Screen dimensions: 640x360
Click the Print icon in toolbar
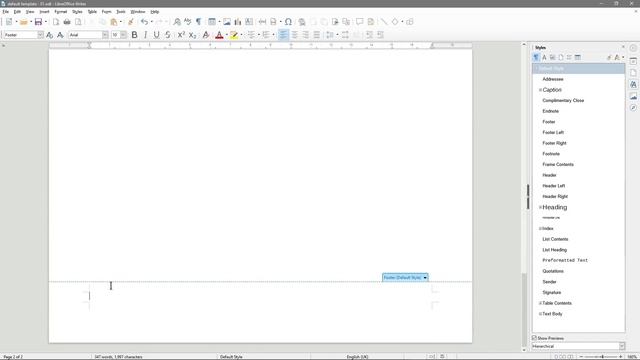[67, 22]
